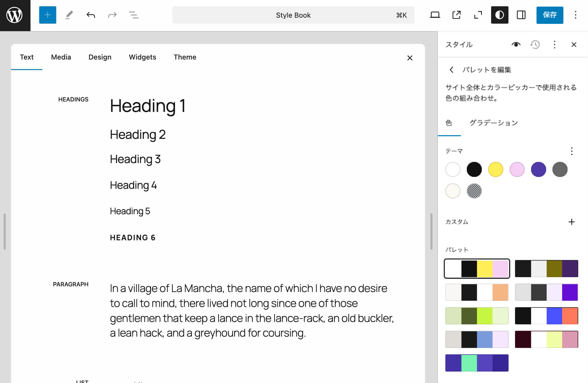588x383 pixels.
Task: Select the Media tab
Action: point(61,57)
